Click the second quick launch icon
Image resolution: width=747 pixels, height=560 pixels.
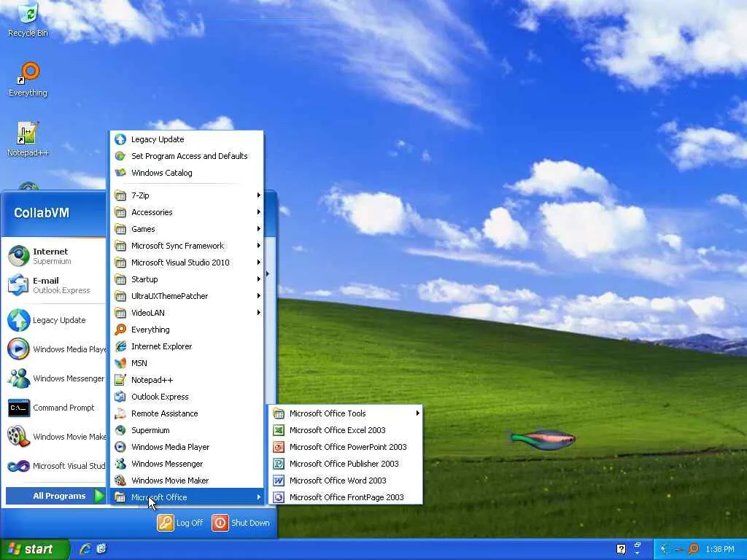(x=101, y=548)
